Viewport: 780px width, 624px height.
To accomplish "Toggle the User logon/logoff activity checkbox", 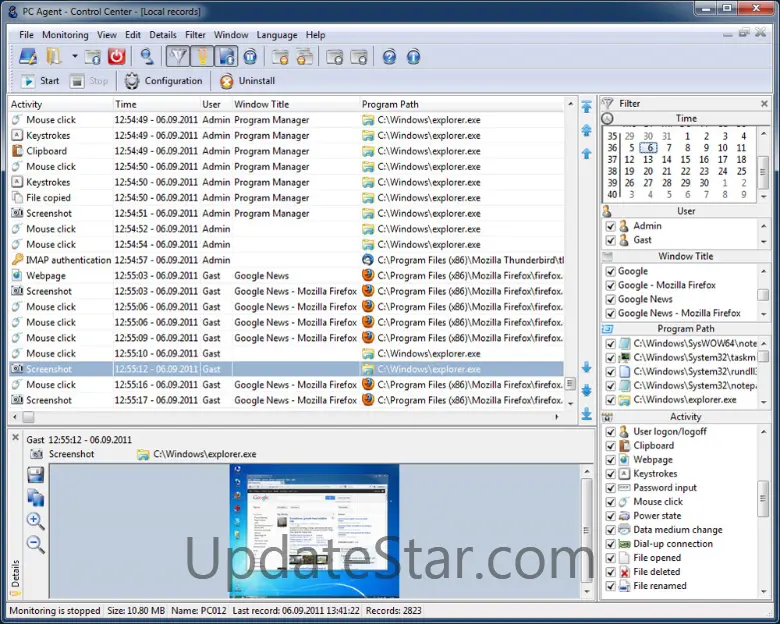I will point(610,432).
